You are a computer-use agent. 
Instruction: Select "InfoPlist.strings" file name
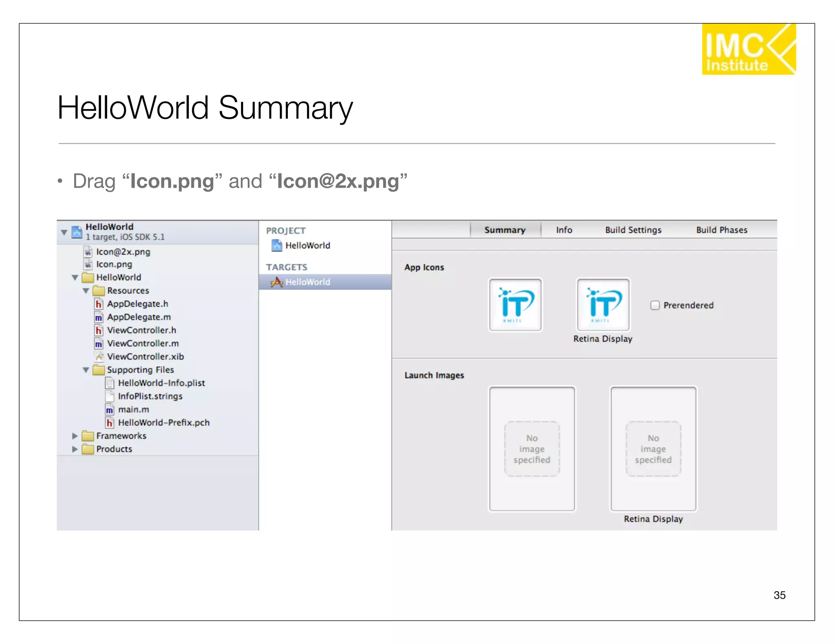pyautogui.click(x=150, y=396)
